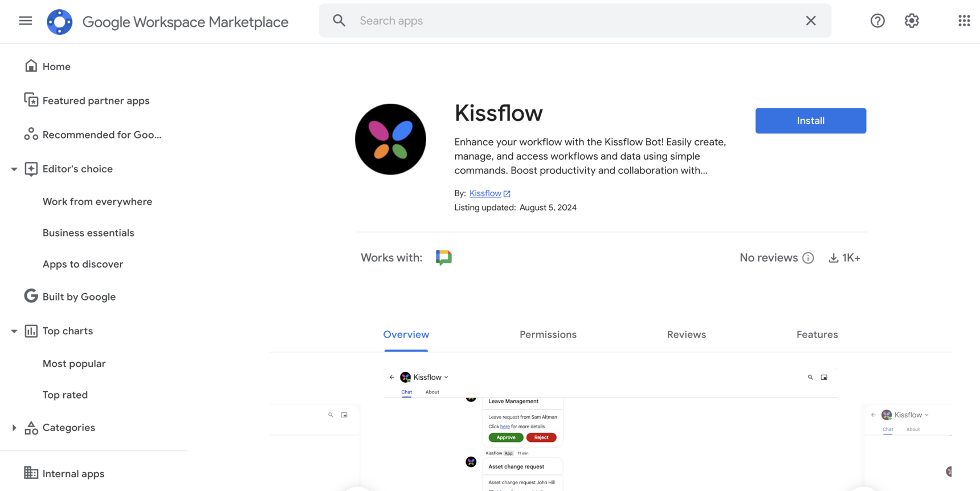Click "Listing updated: August 5, 2024" text
The width and height of the screenshot is (980, 491).
coord(516,208)
